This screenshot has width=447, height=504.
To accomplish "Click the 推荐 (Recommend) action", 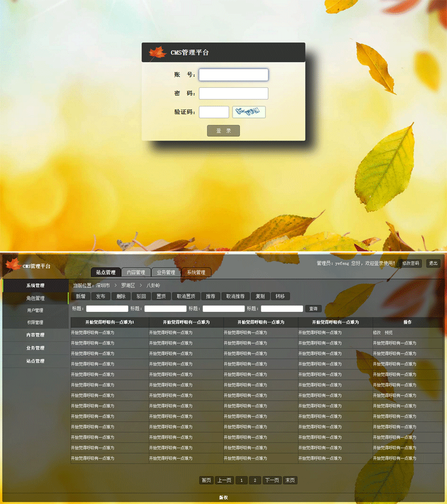I will click(210, 296).
